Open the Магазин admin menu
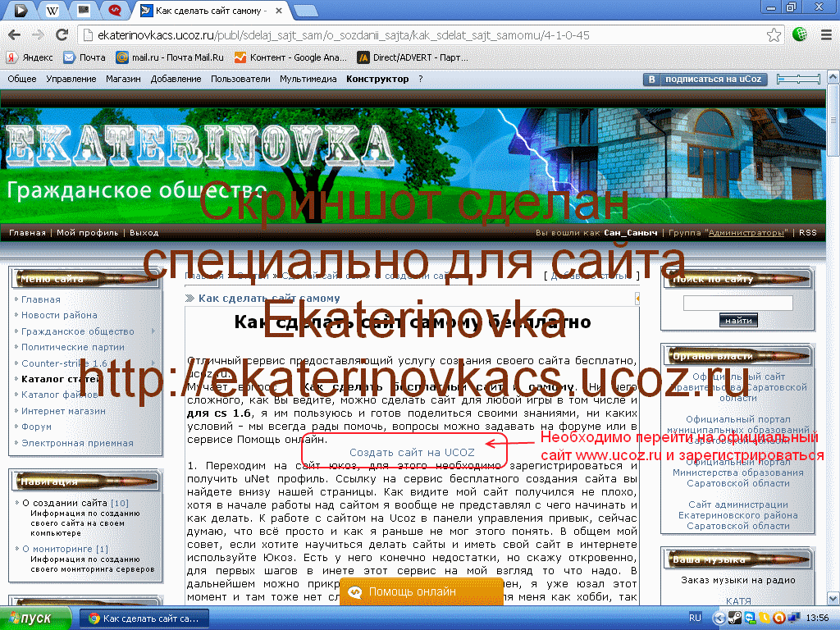The image size is (840, 630). tap(123, 79)
